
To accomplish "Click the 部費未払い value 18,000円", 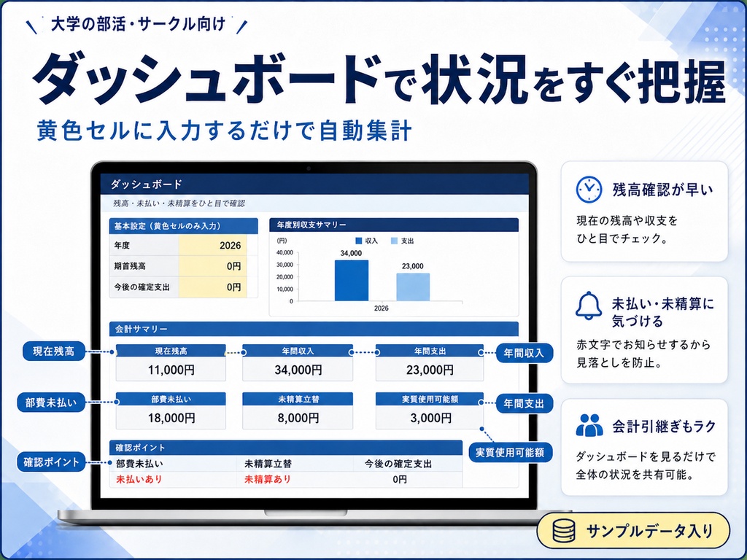I will tap(171, 418).
